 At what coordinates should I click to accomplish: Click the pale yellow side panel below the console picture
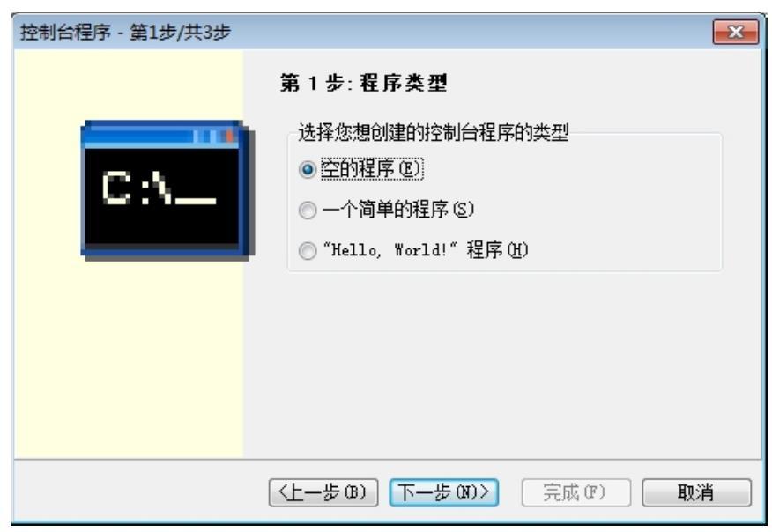pos(129,359)
